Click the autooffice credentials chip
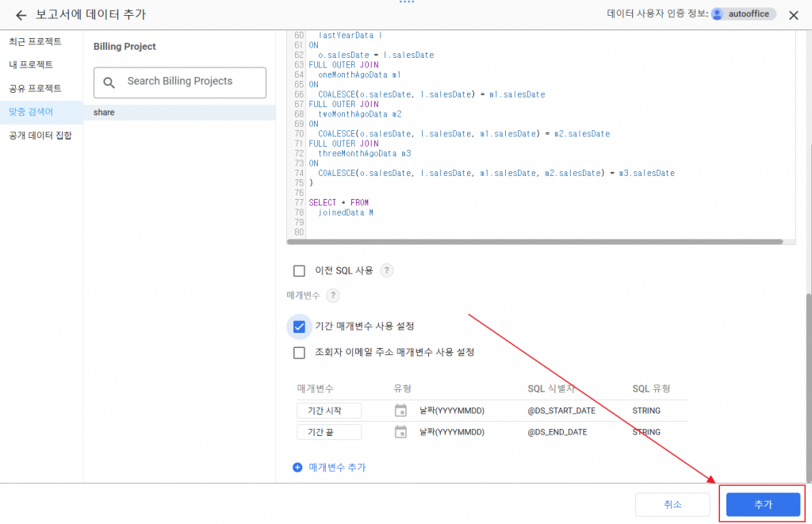The width and height of the screenshot is (812, 524). pos(744,14)
